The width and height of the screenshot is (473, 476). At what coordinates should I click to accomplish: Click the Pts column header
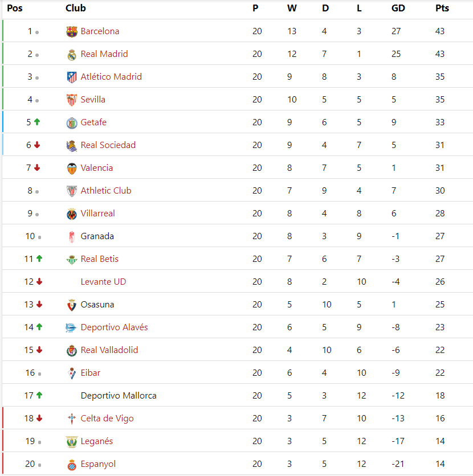point(442,8)
